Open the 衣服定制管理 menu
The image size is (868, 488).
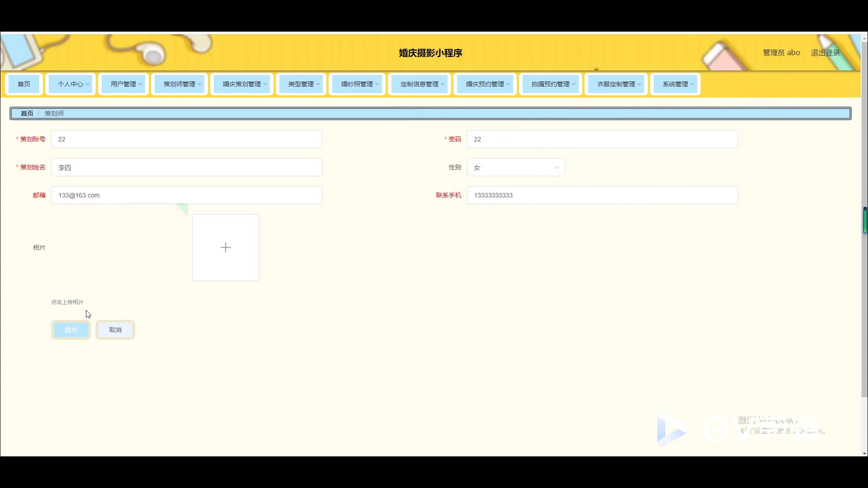click(616, 84)
